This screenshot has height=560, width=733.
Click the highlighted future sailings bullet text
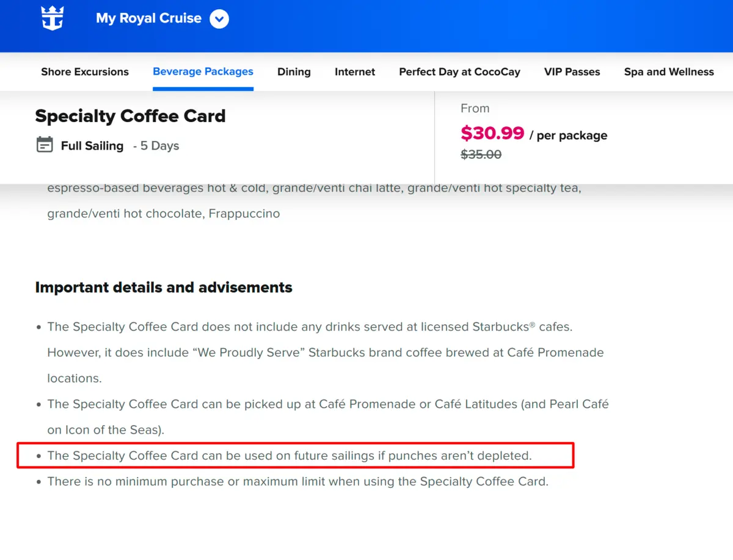(290, 456)
